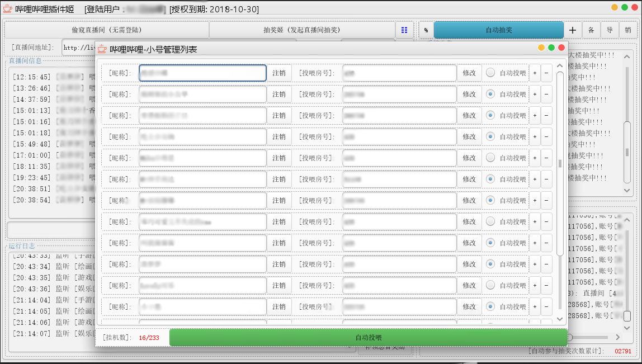The image size is (642, 364).
Task: Minimize the 小号管理列表 dialog with yellow button
Action: [x=541, y=48]
